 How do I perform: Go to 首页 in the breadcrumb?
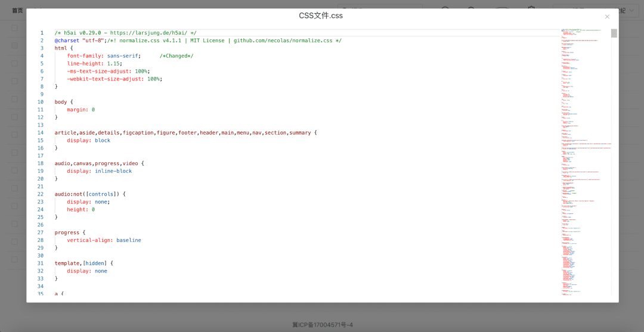(x=17, y=10)
